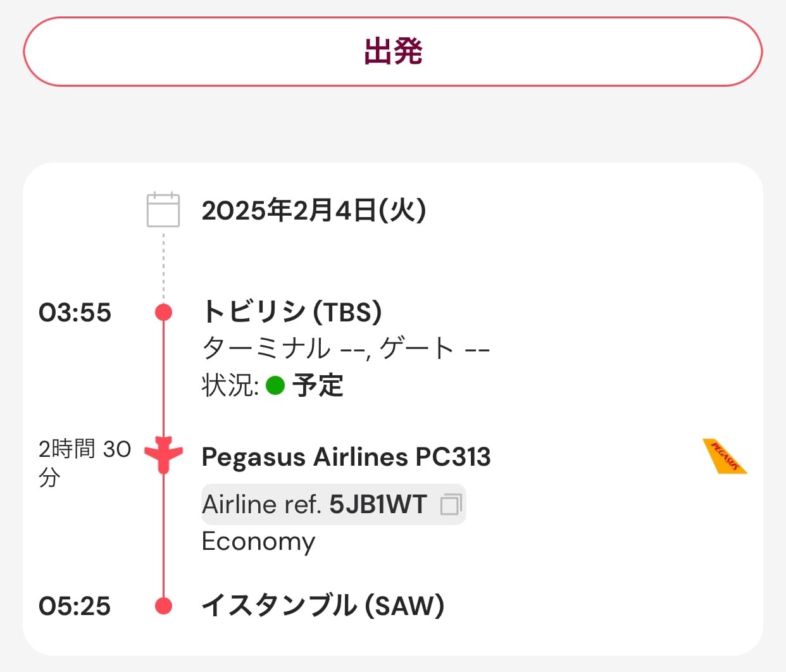Click the green status dot indicator

point(275,385)
